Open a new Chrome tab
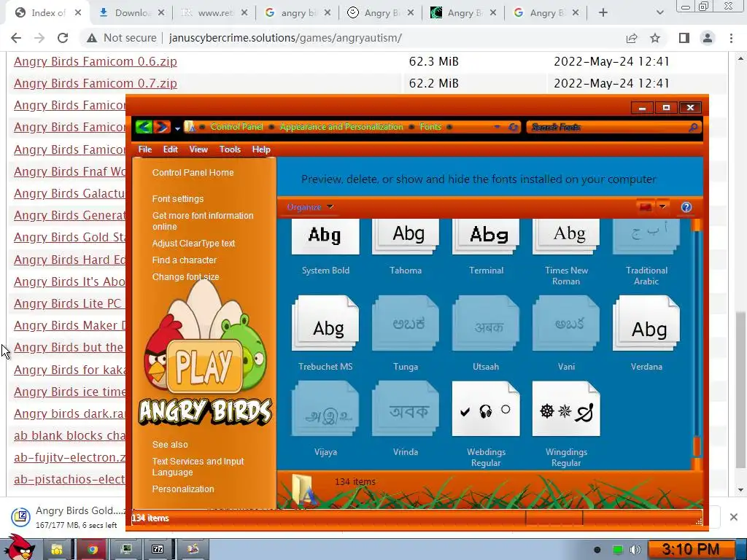The image size is (747, 560). tap(603, 13)
